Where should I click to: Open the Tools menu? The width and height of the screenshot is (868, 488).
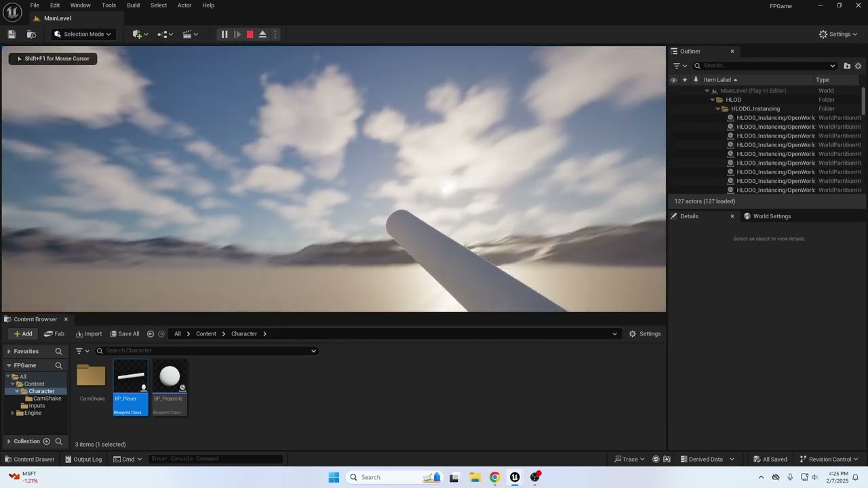(x=108, y=5)
